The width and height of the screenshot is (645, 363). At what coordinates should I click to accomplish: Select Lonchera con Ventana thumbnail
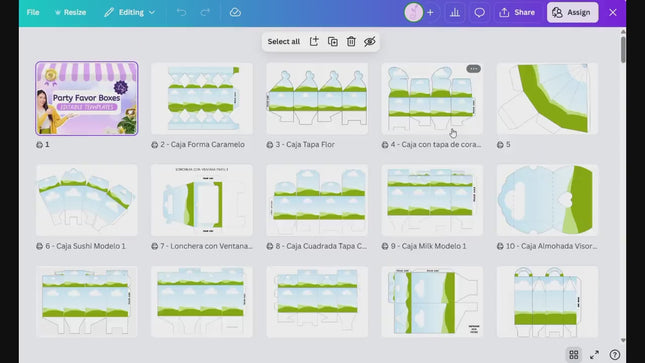pos(202,200)
